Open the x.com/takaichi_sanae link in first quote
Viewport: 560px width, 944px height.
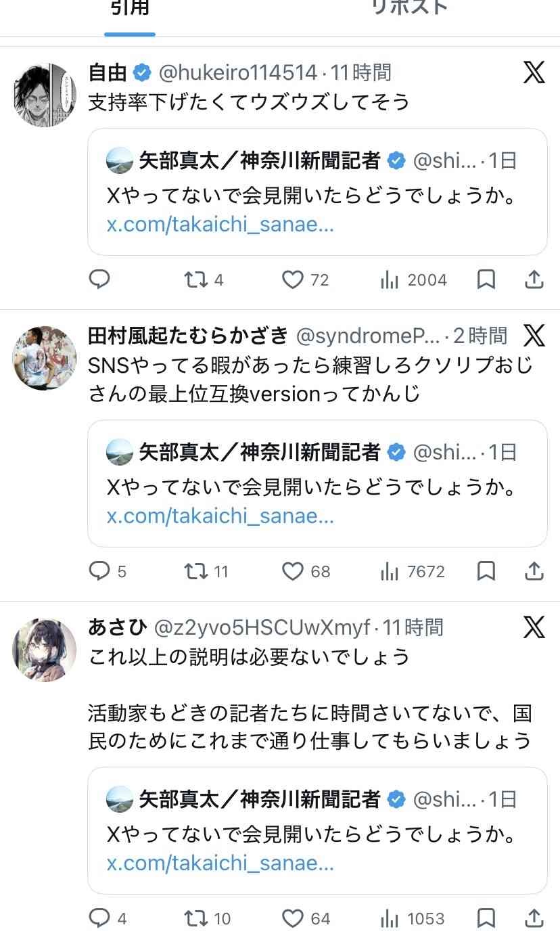click(220, 224)
